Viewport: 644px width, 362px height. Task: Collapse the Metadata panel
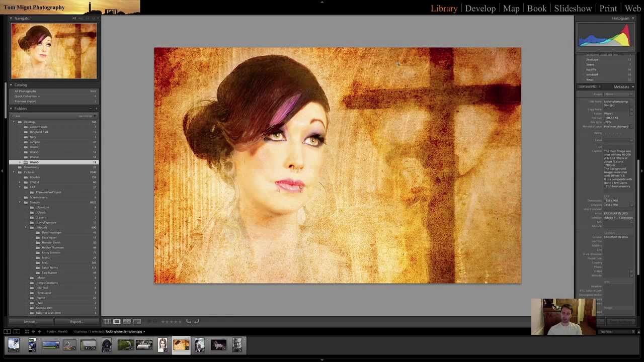633,87
